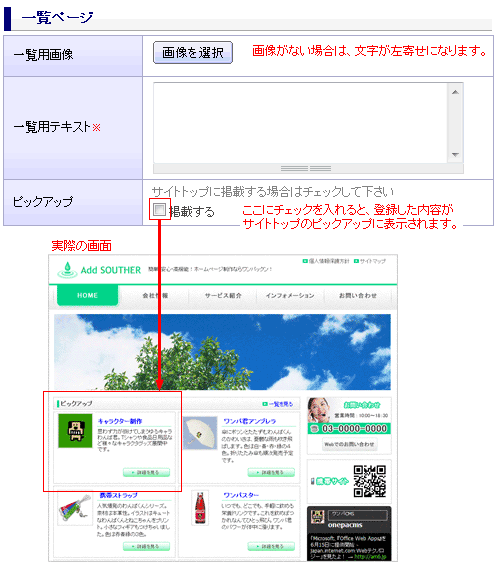Click the red bottle thumbnail
Screen dimensions: 500x569
pos(200,508)
